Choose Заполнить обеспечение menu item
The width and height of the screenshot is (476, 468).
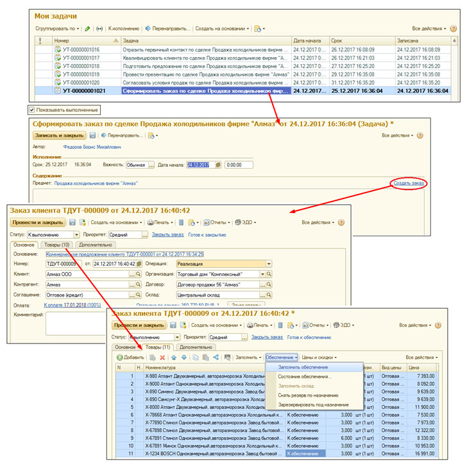click(x=314, y=367)
